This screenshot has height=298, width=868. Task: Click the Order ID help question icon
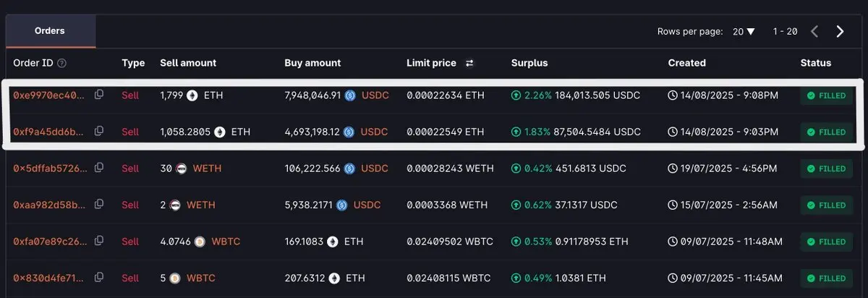(61, 63)
